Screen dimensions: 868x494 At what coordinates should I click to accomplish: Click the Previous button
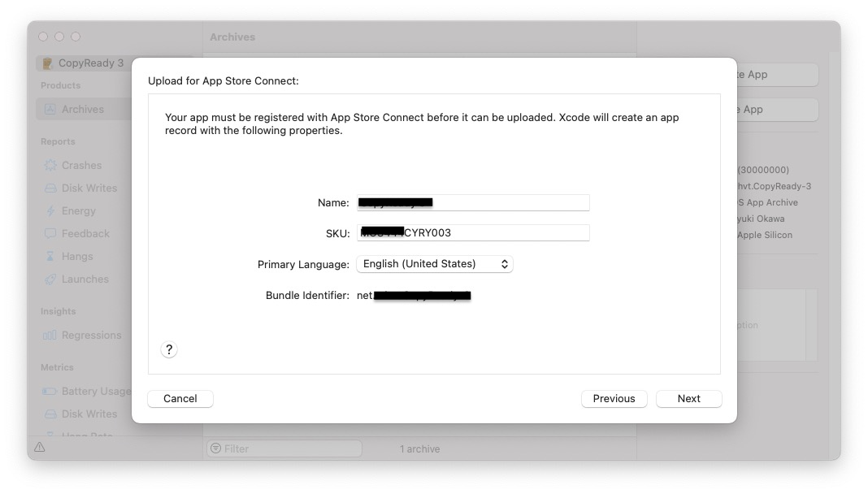[614, 398]
